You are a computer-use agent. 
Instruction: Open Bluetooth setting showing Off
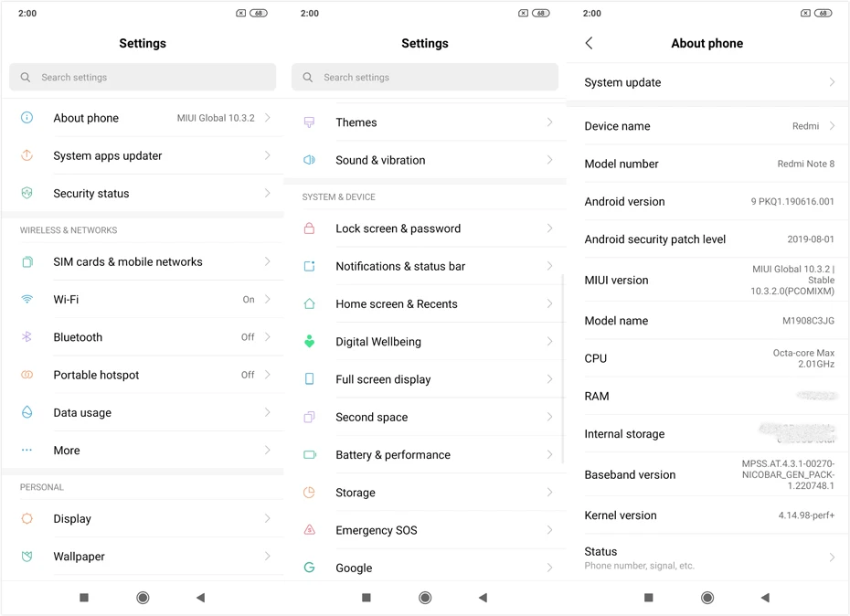[143, 336]
